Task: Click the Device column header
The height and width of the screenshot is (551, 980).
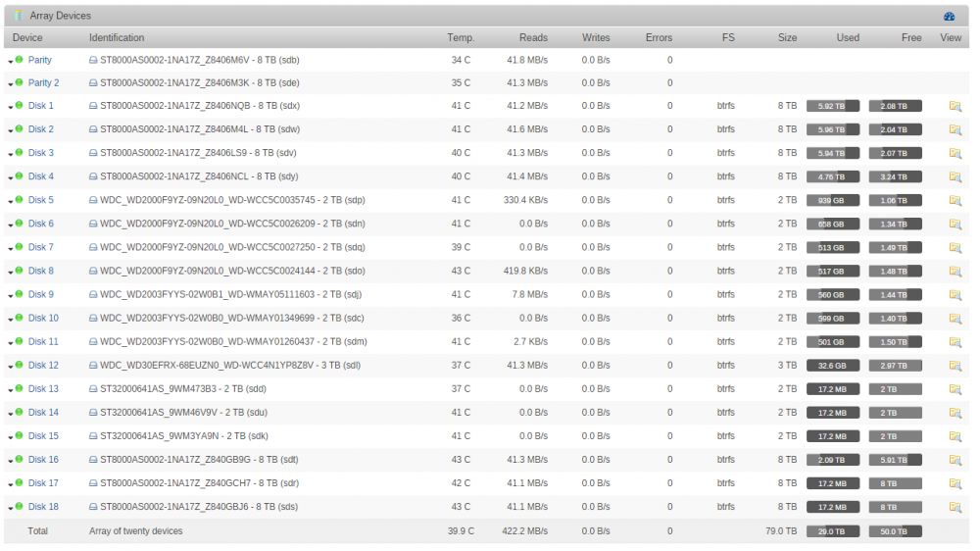Action: [x=27, y=37]
